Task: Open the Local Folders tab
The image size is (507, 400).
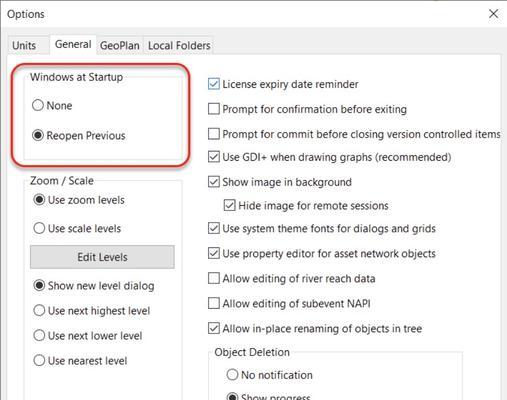Action: pos(179,45)
